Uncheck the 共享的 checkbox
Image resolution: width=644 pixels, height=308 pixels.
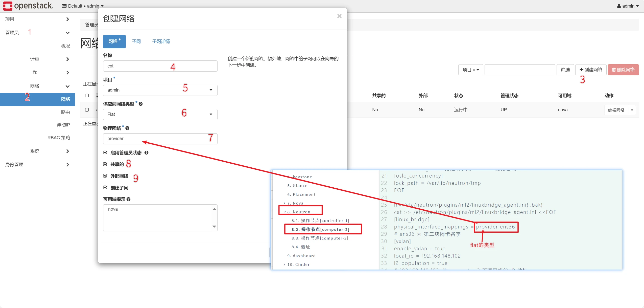coord(105,164)
